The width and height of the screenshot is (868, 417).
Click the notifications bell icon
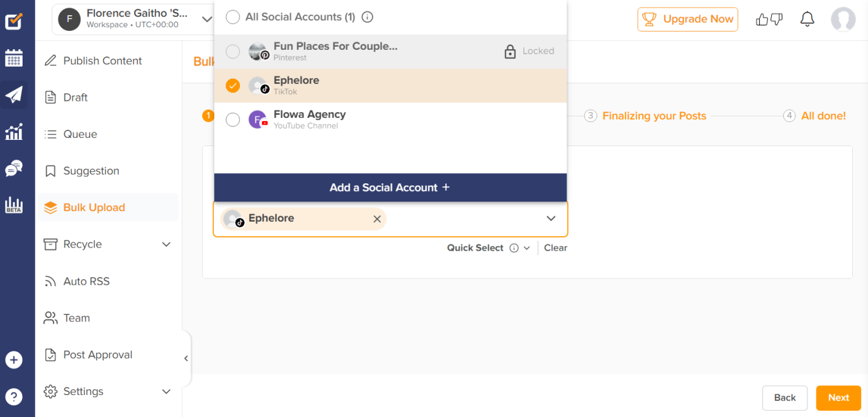807,20
